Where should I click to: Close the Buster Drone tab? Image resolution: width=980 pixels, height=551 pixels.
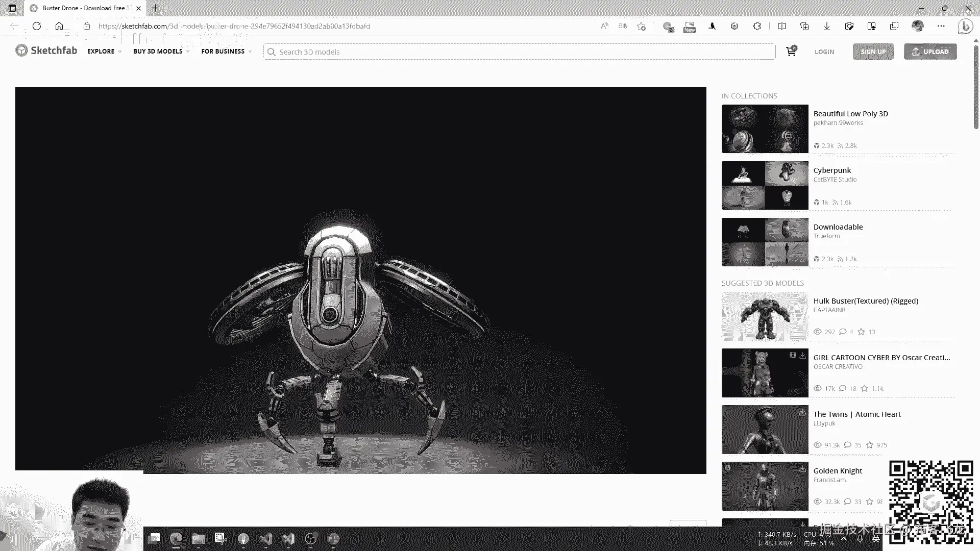(138, 8)
